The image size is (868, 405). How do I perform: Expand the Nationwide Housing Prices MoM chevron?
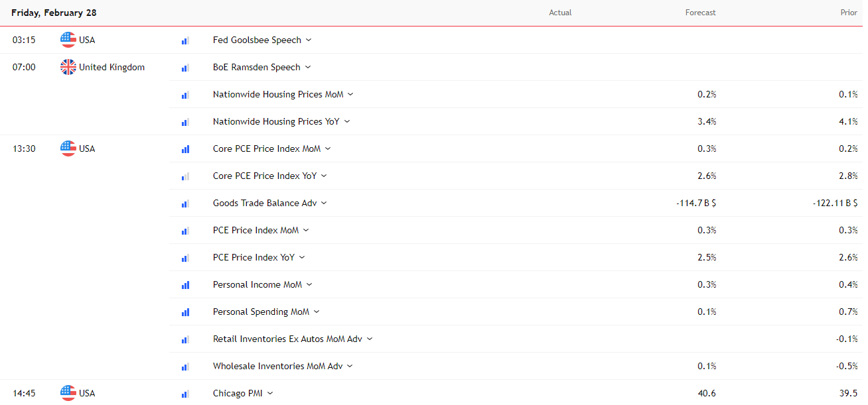coord(350,94)
